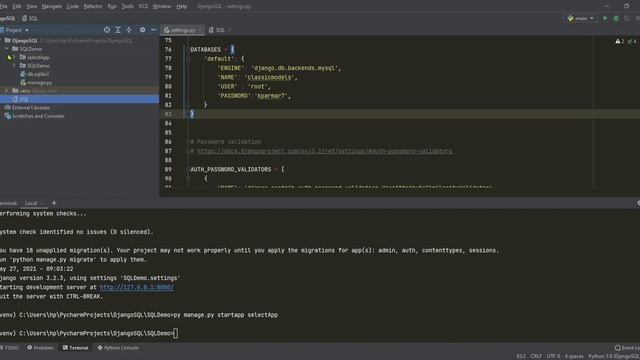Open the Code menu
Screen dimensions: 640x360
[x=73, y=6]
